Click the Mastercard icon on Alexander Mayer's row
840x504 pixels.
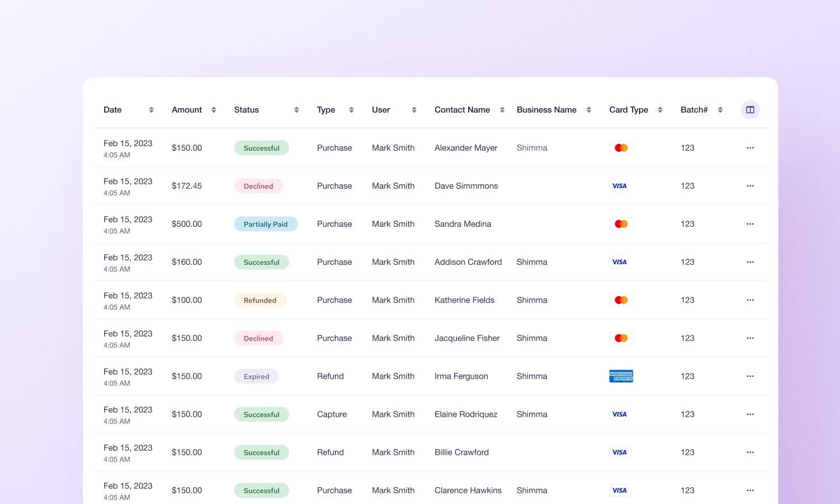pyautogui.click(x=621, y=147)
